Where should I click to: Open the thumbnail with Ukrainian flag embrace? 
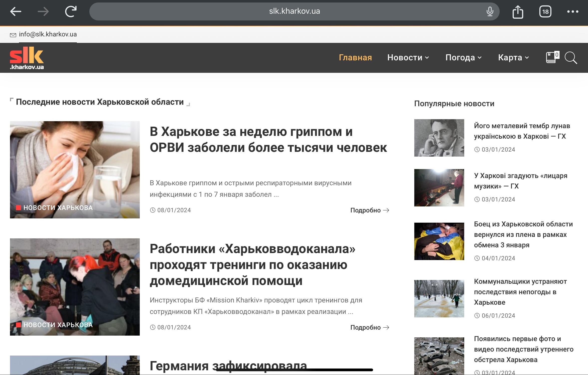(439, 241)
